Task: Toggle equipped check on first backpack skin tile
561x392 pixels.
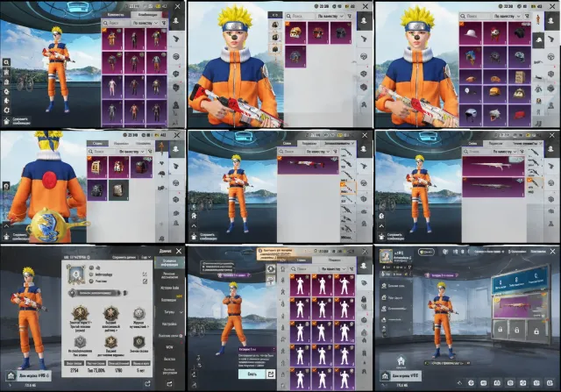Action: click(89, 159)
